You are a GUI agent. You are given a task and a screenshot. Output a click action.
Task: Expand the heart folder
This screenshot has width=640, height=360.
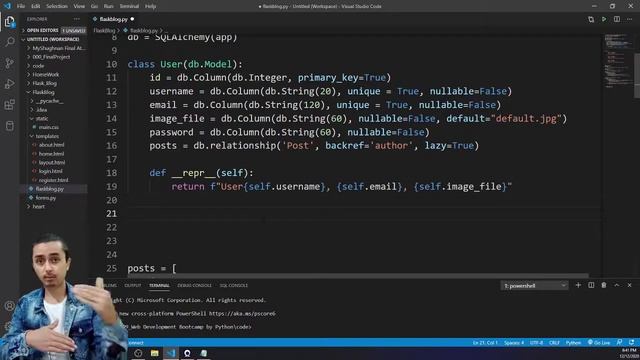click(38, 207)
